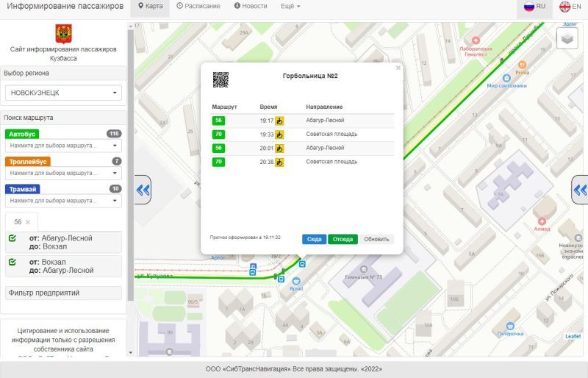
Task: Close the Горбольница №2 popup
Action: tap(398, 68)
